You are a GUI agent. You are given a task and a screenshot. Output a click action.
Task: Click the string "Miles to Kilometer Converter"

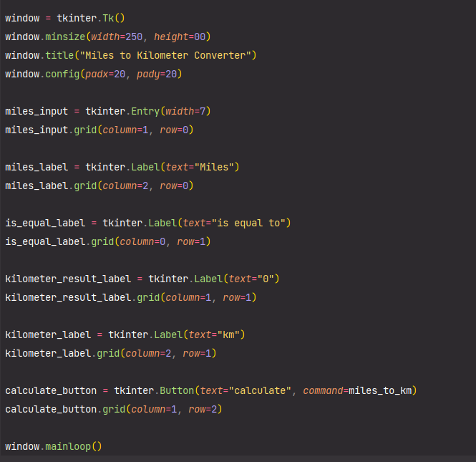click(165, 55)
